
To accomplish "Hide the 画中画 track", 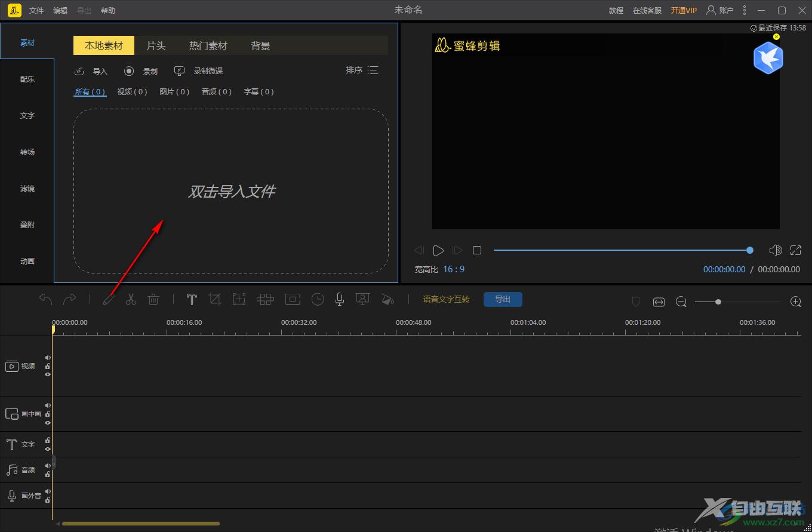I will [x=48, y=422].
